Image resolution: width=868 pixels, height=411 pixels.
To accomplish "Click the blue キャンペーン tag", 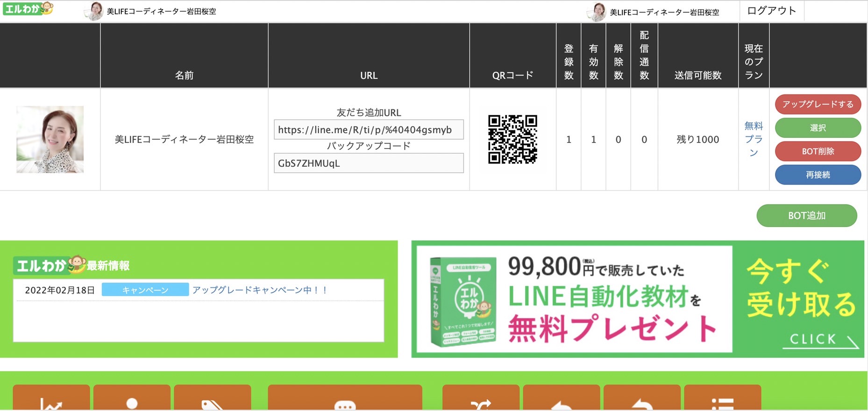I will pyautogui.click(x=145, y=290).
